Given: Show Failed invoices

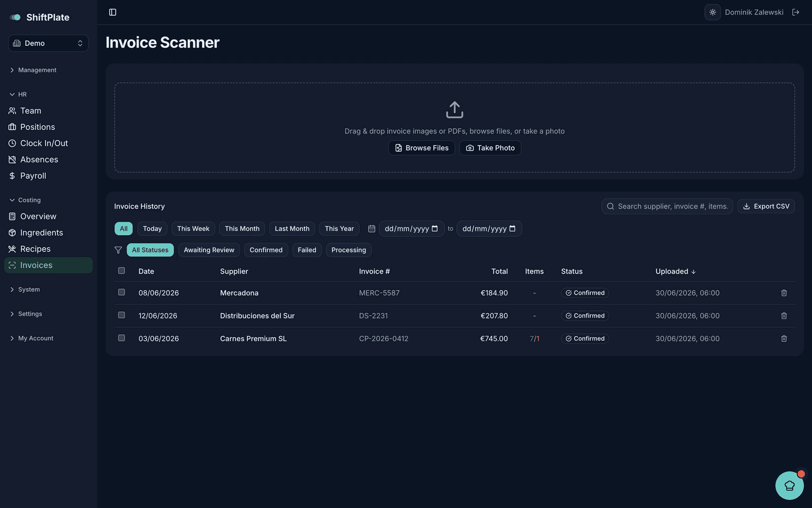Looking at the screenshot, I should (307, 250).
